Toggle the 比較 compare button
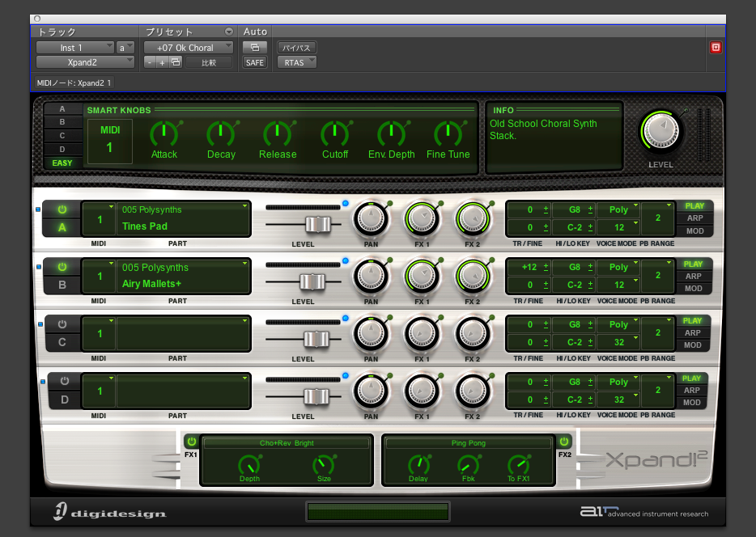The image size is (756, 537). coord(209,62)
